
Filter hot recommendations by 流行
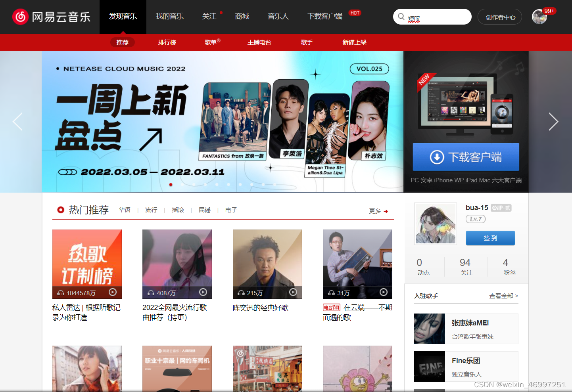point(151,210)
